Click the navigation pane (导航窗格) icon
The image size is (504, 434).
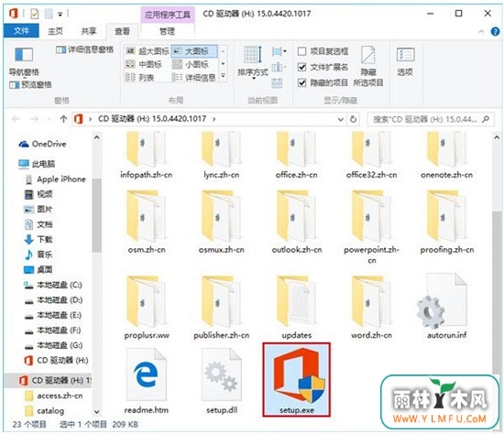(24, 55)
